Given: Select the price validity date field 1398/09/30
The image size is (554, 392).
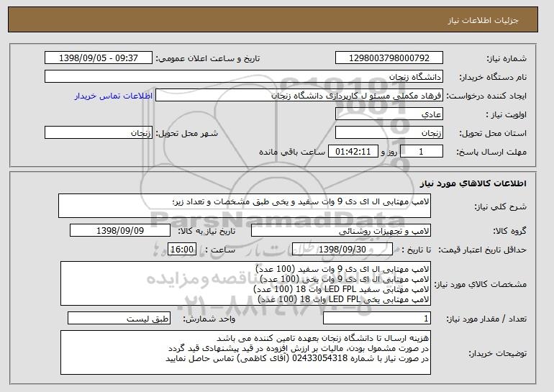Looking at the screenshot, I should click(342, 250).
